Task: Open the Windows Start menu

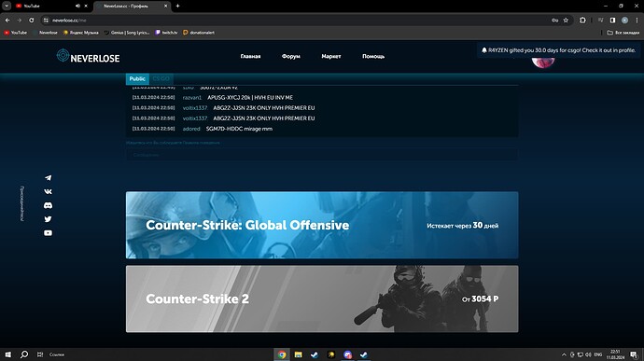Action: [x=7, y=354]
